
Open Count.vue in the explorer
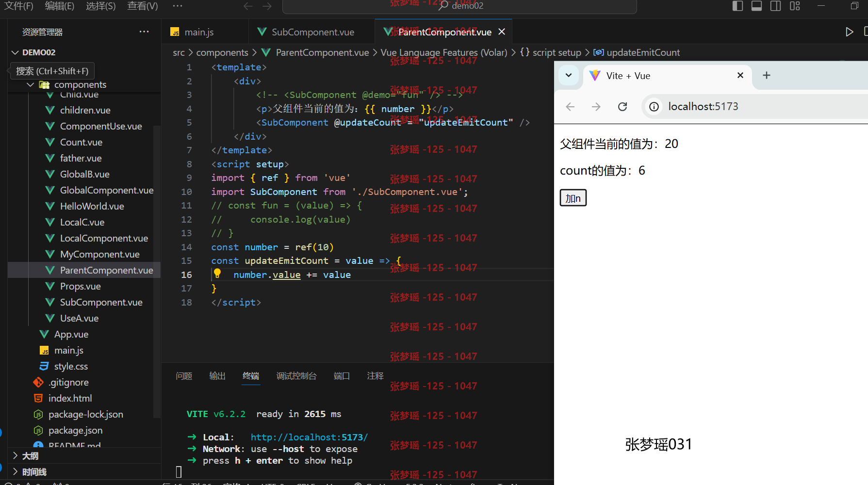tap(81, 142)
